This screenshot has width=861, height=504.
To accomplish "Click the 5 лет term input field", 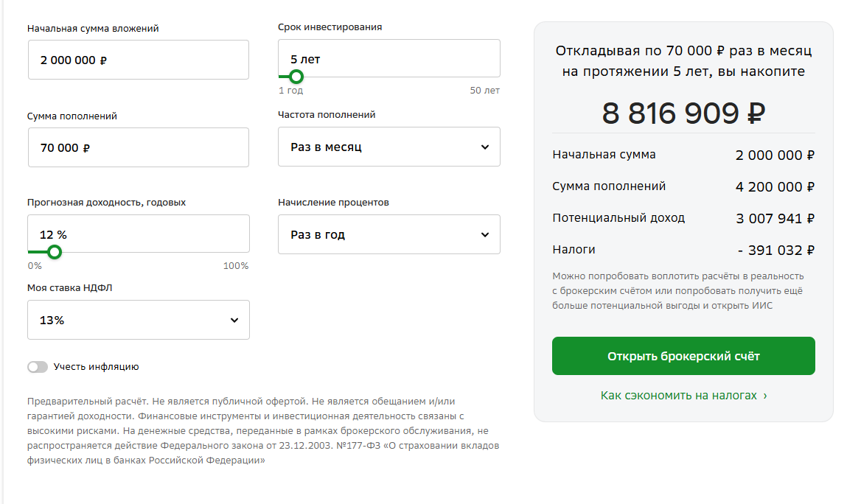I will (388, 58).
